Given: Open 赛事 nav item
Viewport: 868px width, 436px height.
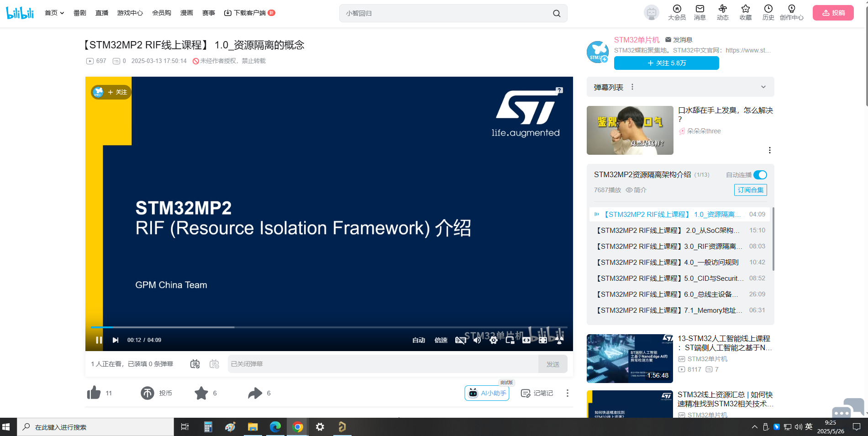Looking at the screenshot, I should click(209, 13).
